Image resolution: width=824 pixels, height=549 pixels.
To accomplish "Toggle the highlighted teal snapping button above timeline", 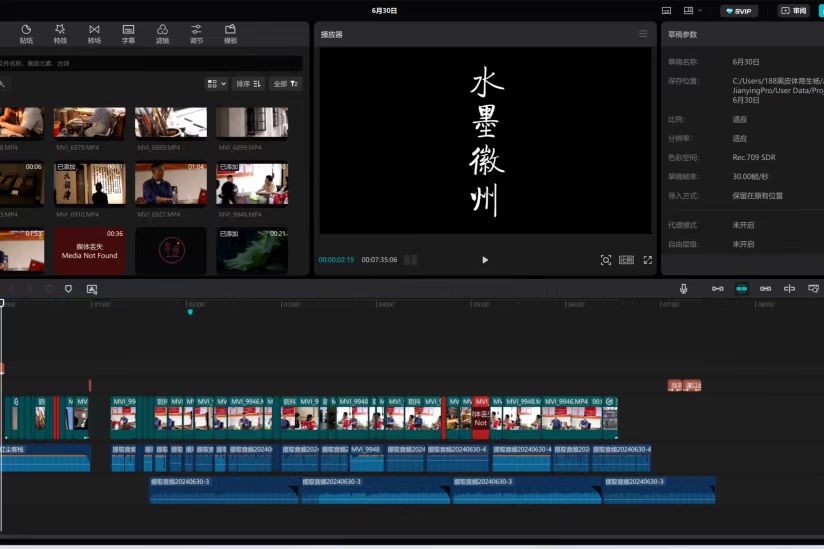I will point(742,289).
